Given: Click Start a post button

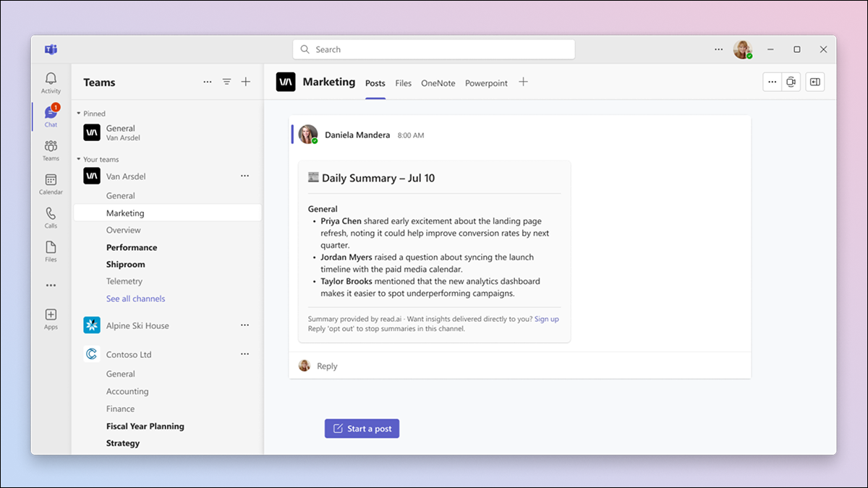Looking at the screenshot, I should [362, 429].
